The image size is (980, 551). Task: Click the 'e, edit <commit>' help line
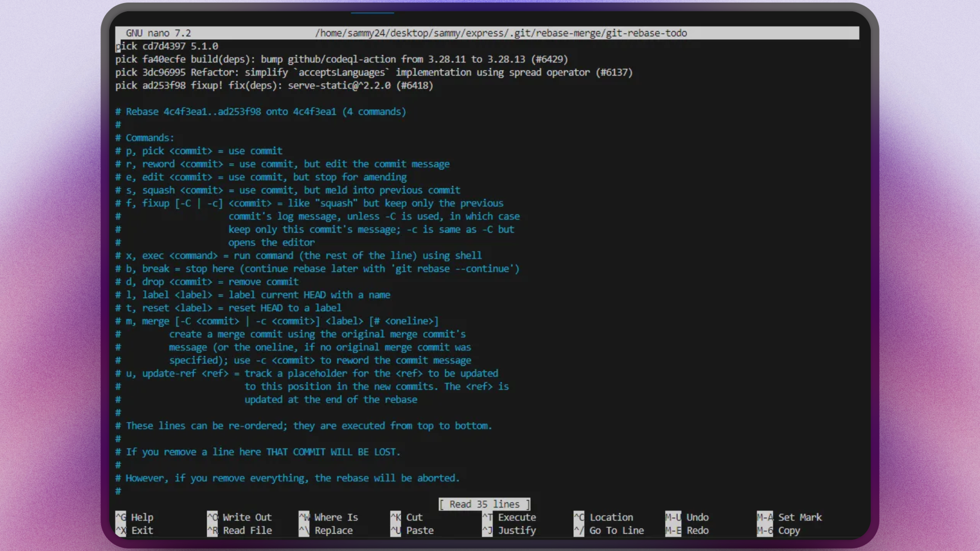(261, 177)
